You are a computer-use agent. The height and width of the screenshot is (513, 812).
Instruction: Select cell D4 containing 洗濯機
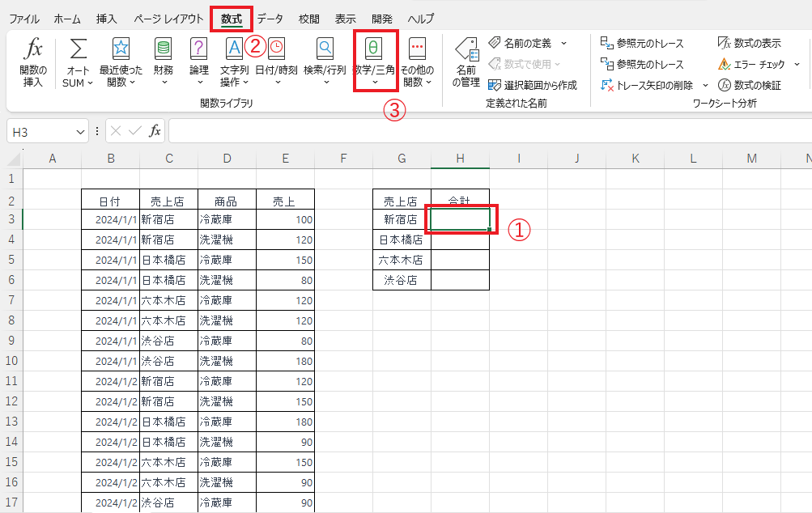pos(227,240)
